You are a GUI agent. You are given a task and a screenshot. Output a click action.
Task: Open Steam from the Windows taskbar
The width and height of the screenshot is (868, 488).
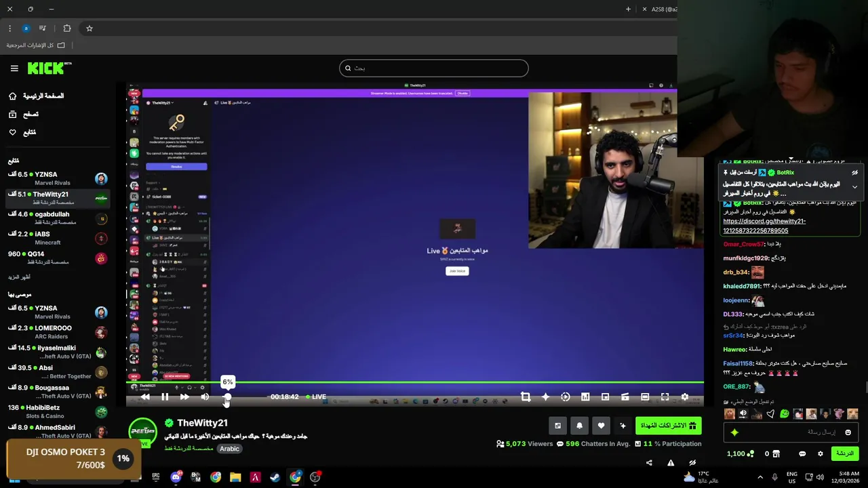pos(275,477)
